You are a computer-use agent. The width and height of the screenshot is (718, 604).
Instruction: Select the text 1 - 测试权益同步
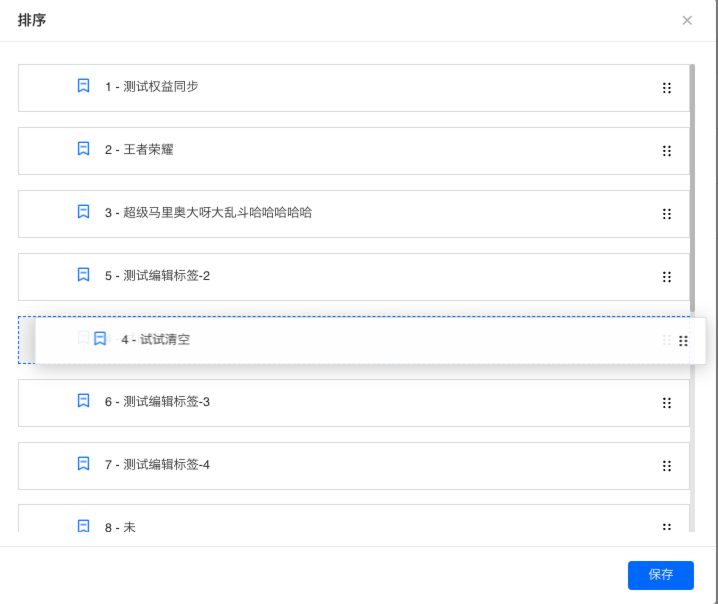(x=152, y=87)
